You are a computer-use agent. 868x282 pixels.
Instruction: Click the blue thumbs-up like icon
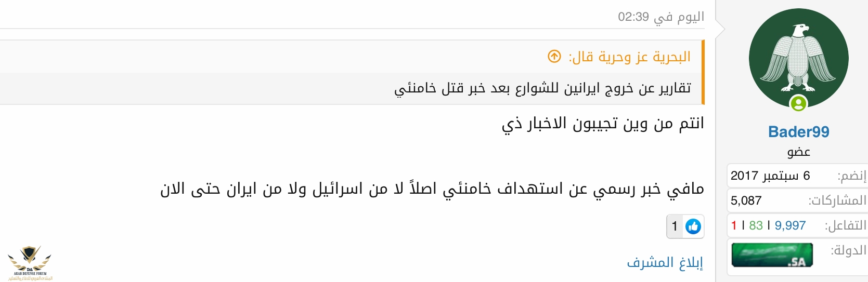pyautogui.click(x=693, y=226)
